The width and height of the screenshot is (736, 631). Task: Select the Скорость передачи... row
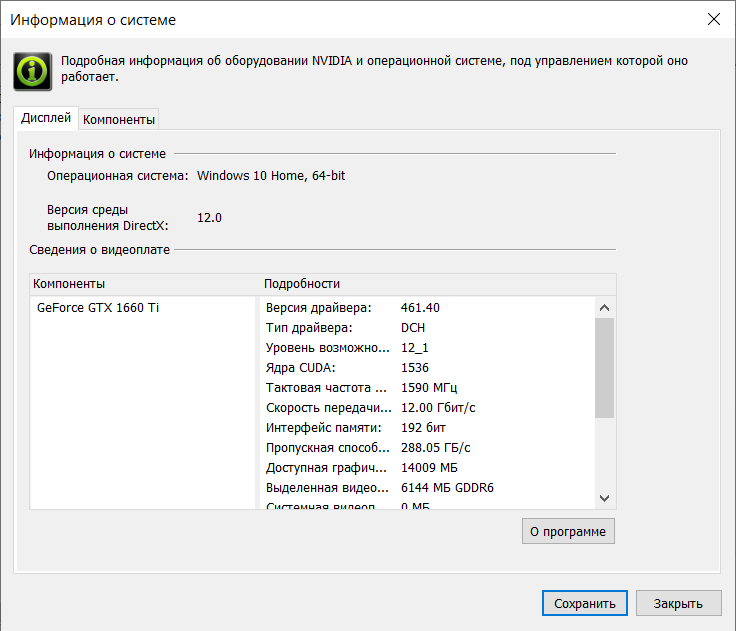[427, 408]
